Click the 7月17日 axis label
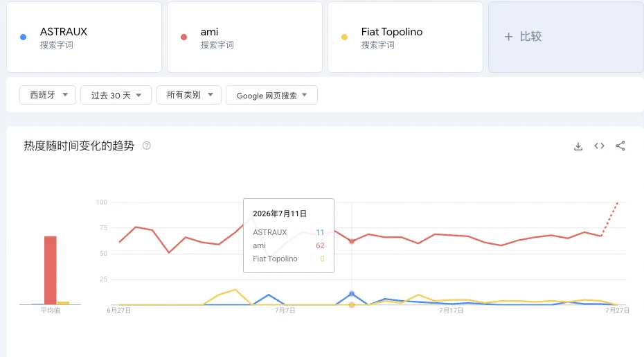Screen dimensions: 644x357 coord(451,310)
